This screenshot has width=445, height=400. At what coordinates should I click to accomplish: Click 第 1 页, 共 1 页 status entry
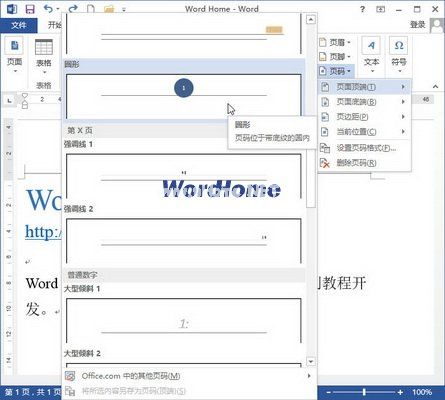tap(33, 392)
